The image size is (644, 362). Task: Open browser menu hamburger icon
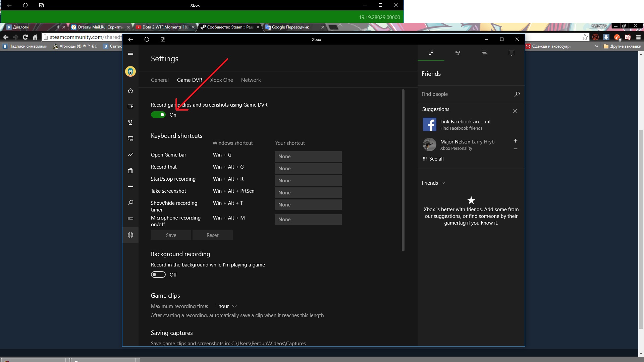click(x=639, y=37)
